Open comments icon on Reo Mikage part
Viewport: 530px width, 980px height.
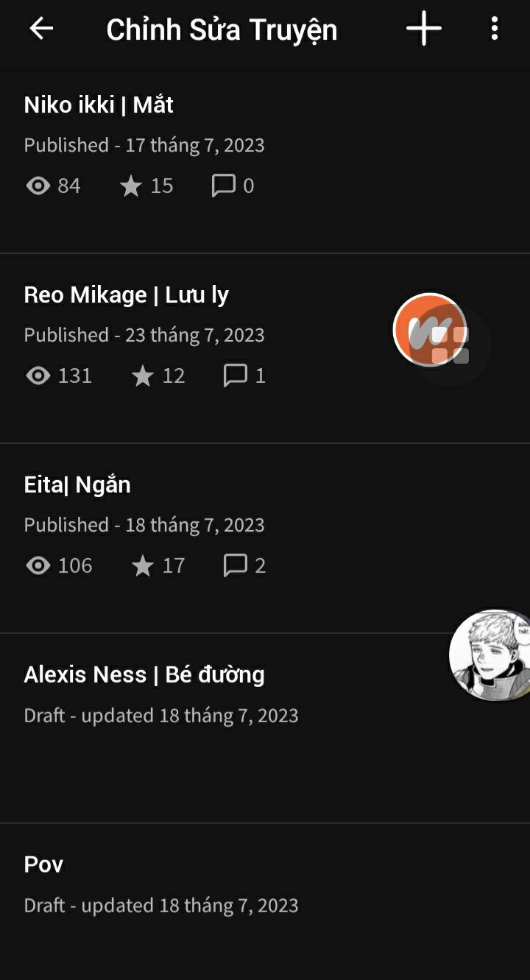pyautogui.click(x=236, y=376)
